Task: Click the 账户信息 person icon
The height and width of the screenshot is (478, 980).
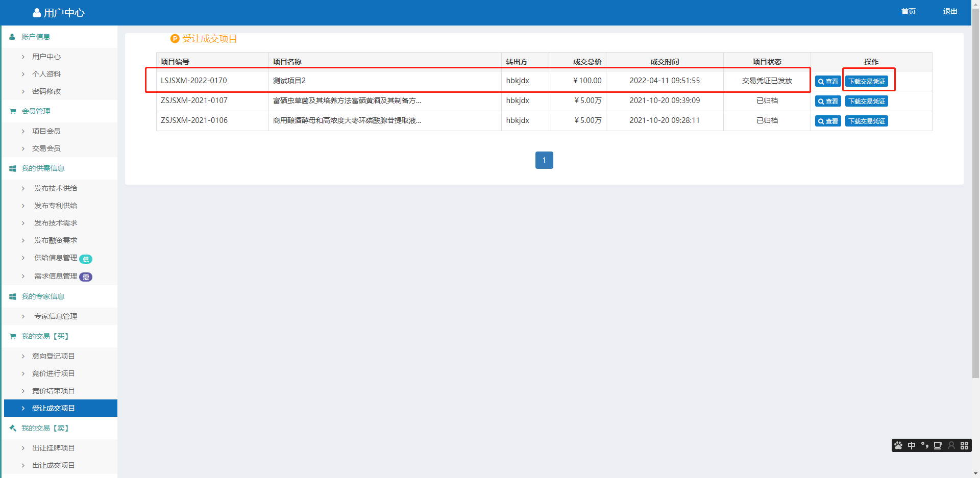Action: 12,37
